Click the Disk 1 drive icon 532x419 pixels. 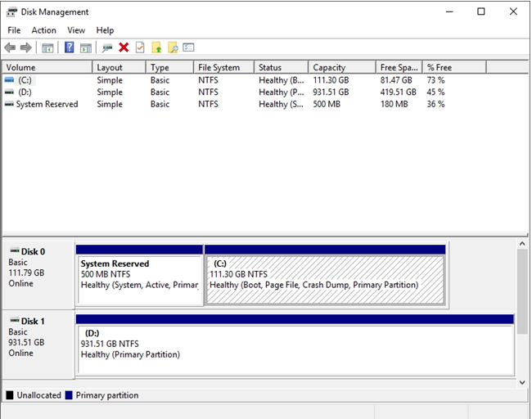click(15, 320)
